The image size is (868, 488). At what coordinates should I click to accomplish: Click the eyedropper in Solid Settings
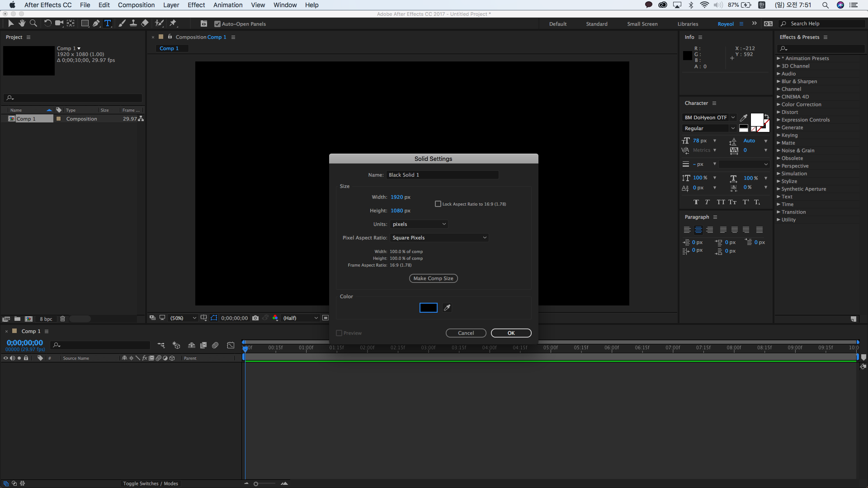[447, 308]
